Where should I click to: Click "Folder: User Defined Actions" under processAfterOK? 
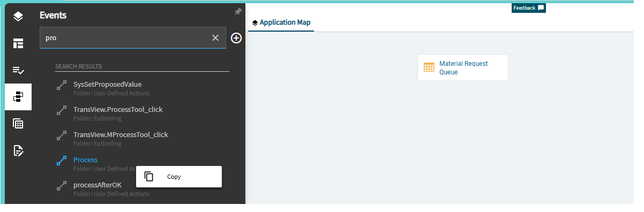tap(111, 194)
